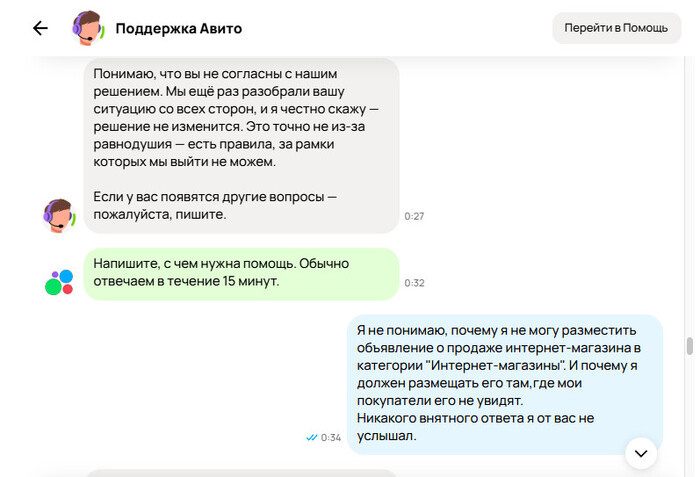Click the scrollbar track above the thumb
Image resolution: width=700 pixels, height=477 pixels.
[688, 200]
